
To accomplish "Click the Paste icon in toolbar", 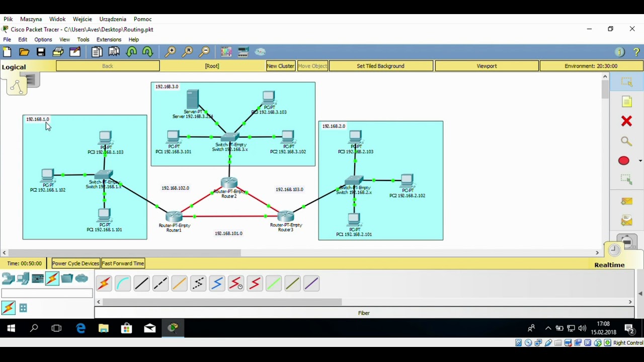I will tap(114, 52).
